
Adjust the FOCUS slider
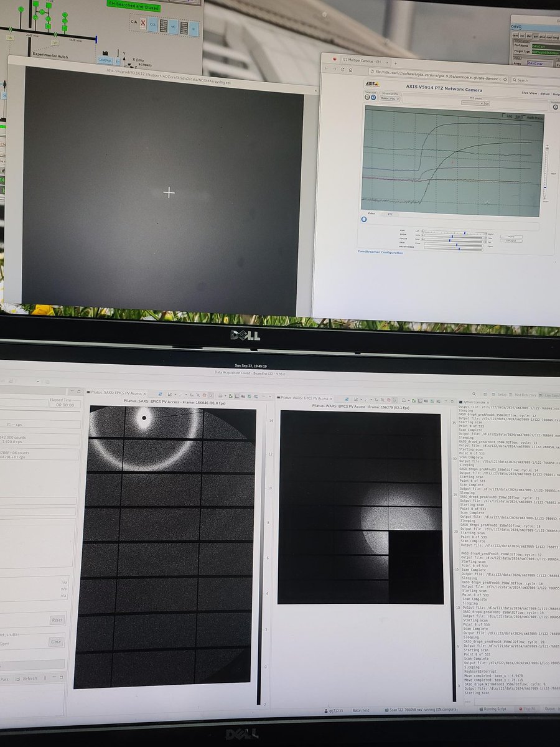[x=454, y=241]
